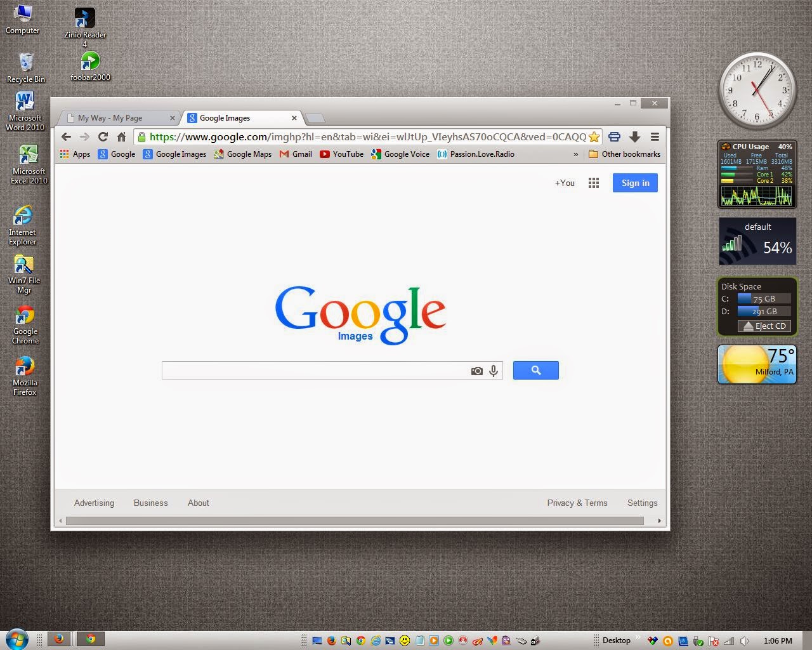
Task: Open the Chrome hamburger menu
Action: pyautogui.click(x=655, y=136)
